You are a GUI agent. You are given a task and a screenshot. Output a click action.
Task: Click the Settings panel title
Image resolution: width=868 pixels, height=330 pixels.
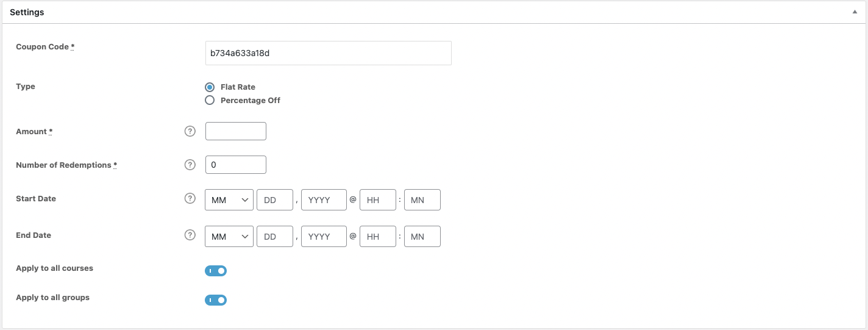click(x=27, y=12)
